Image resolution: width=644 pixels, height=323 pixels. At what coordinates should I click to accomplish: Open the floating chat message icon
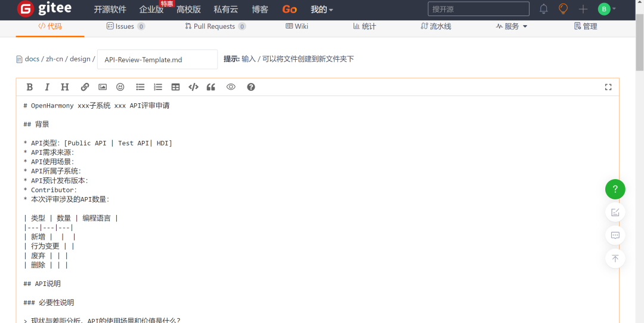[615, 235]
